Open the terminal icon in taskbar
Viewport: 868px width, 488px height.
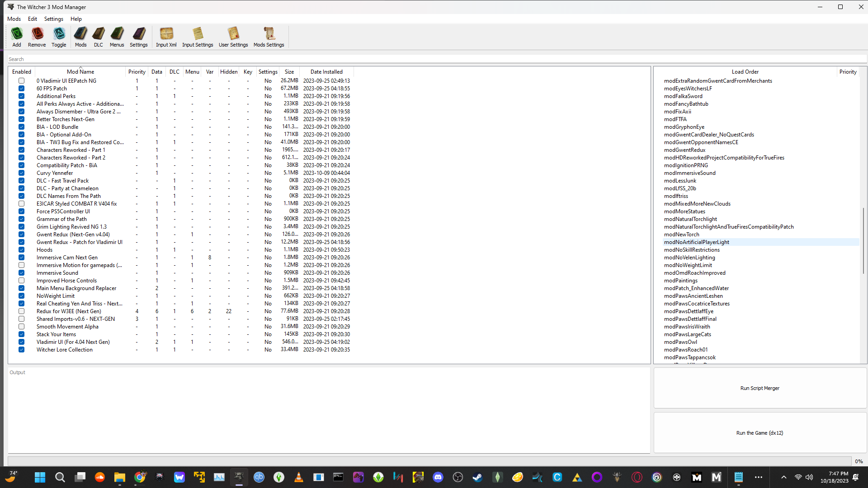click(x=338, y=477)
